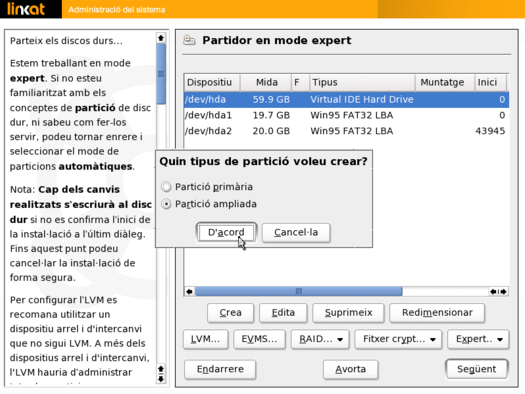
Task: Click the Inici column header
Action: (491, 82)
